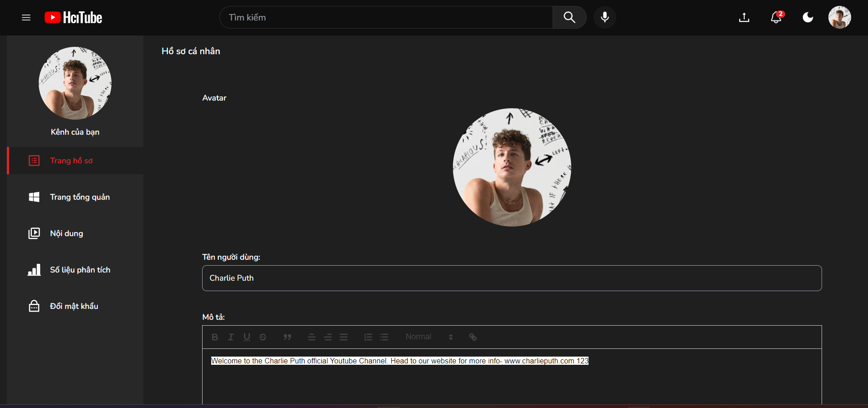Open Số liệu phân tích menu item
Screen dimensions: 868x408
(76, 270)
